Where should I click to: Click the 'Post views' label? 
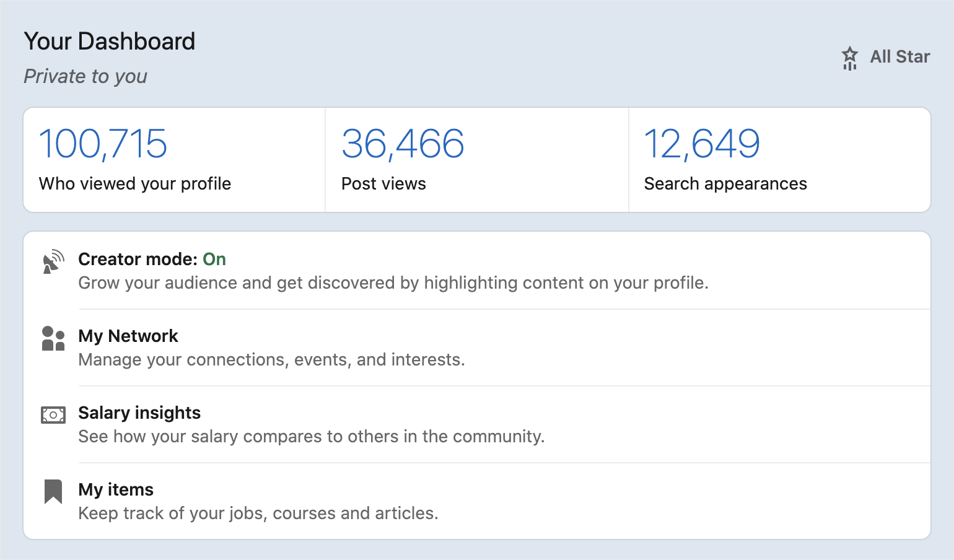point(383,184)
